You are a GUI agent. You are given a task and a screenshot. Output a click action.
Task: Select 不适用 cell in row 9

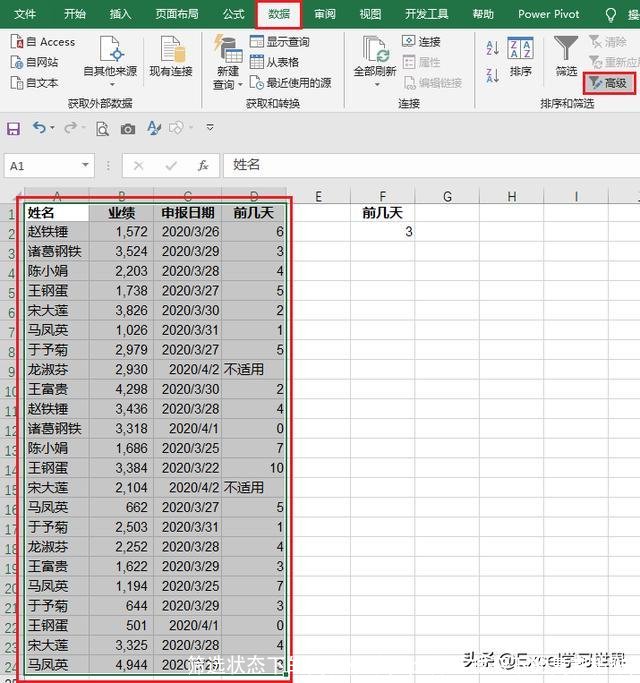254,369
